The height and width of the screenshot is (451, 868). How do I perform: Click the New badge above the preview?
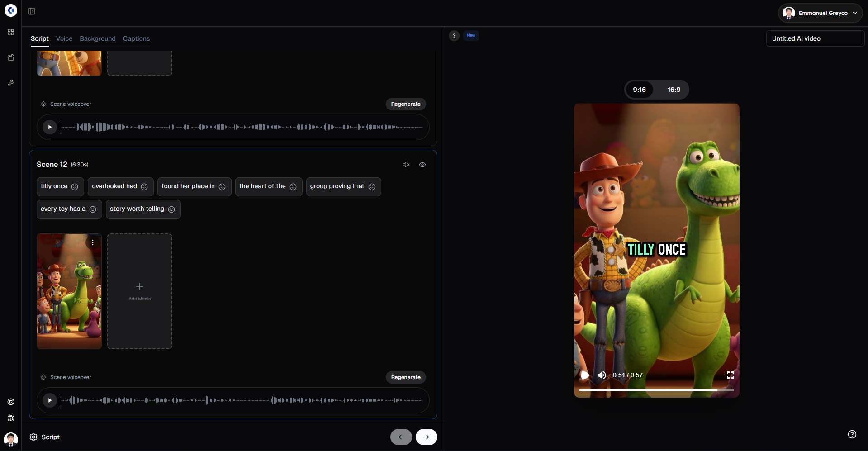pos(471,35)
